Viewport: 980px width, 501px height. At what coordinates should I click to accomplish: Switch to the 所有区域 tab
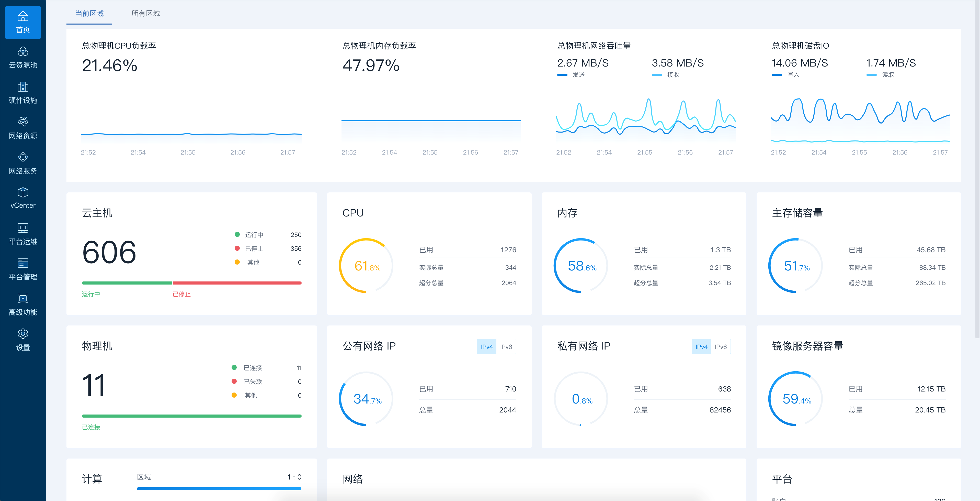pos(145,14)
